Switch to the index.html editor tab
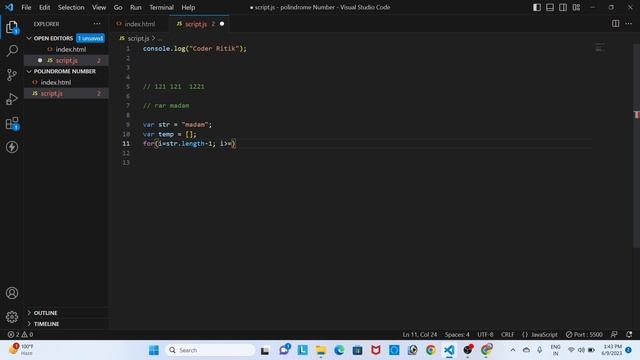The image size is (640, 360). [x=140, y=24]
